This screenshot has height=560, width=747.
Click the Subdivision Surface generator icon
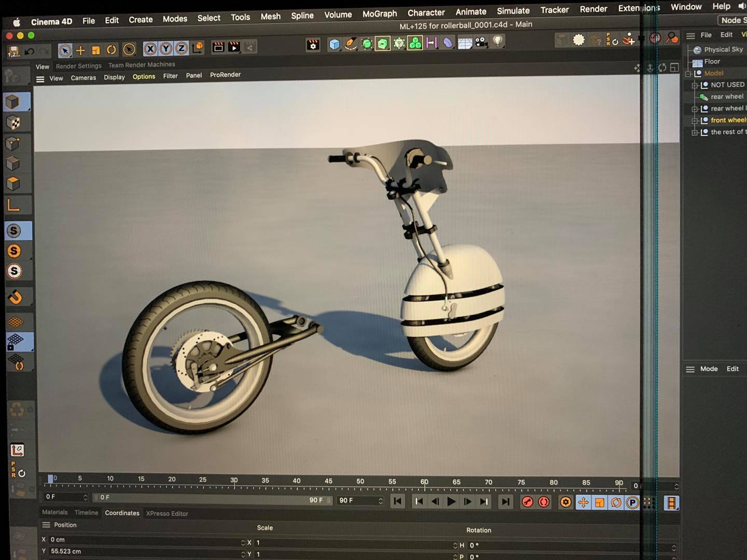[x=367, y=44]
